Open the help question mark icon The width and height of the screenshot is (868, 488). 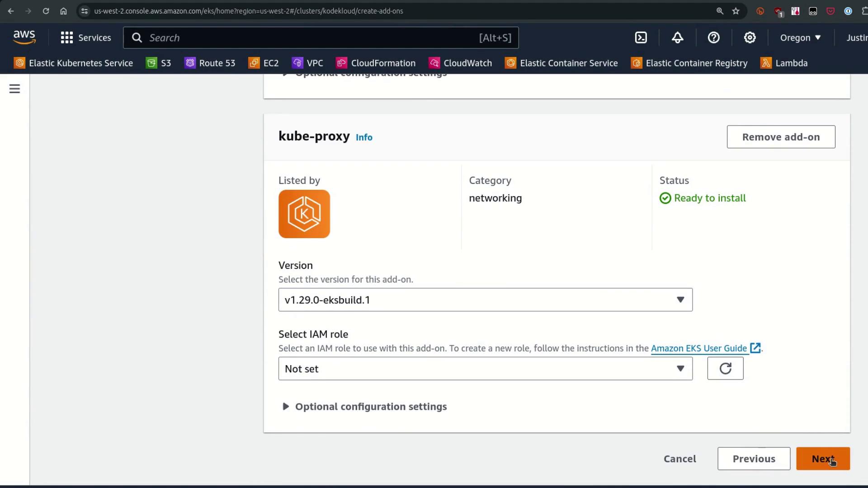713,38
